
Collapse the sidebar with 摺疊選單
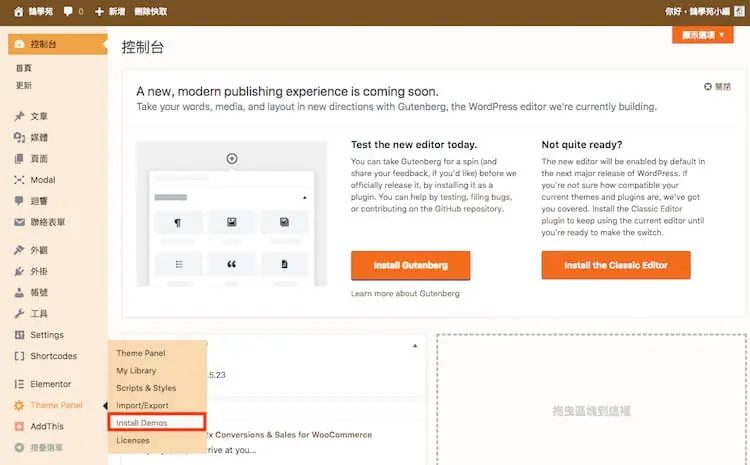tap(39, 447)
